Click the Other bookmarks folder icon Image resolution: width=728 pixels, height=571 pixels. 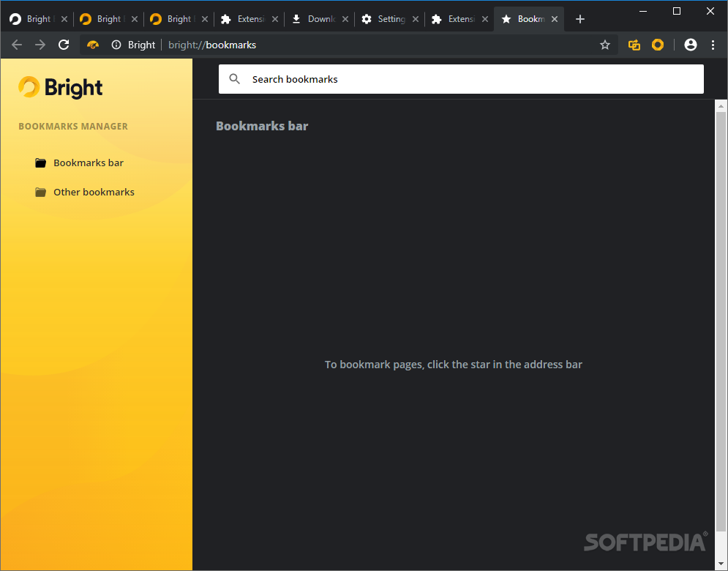coord(40,192)
